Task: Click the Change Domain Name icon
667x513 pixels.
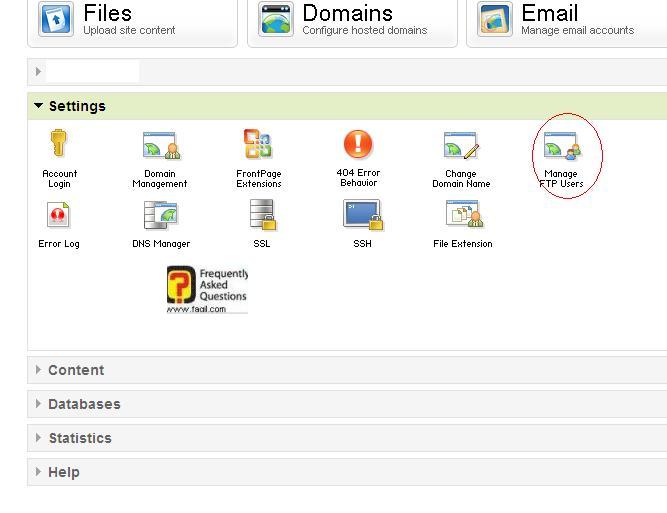Action: coord(461,147)
